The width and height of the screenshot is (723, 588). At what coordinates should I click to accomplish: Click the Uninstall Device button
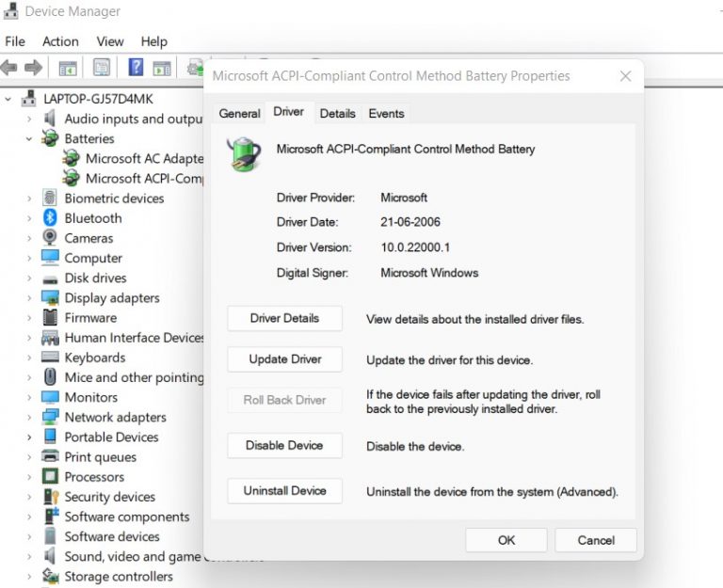coord(284,491)
